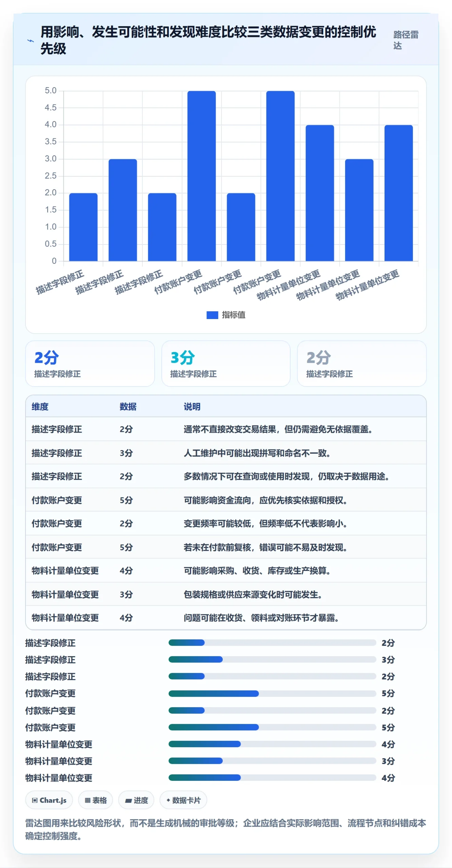Select the 表格 pill
The image size is (452, 868).
(x=96, y=800)
